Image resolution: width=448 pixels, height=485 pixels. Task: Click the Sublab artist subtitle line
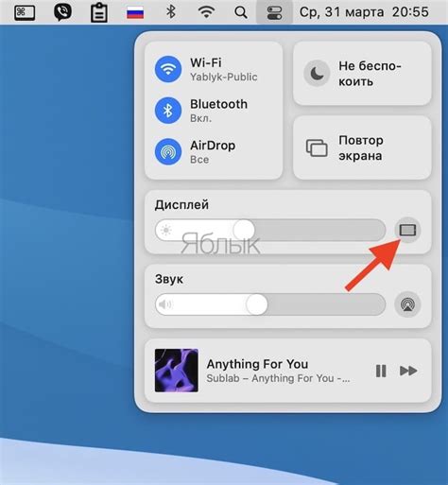click(x=278, y=378)
